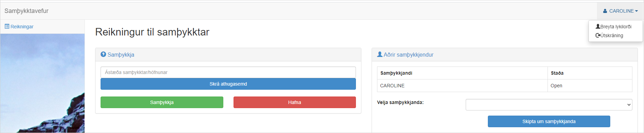This screenshot has height=133, width=644.
Task: Click the Samþykkjandi column header
Action: click(396, 73)
